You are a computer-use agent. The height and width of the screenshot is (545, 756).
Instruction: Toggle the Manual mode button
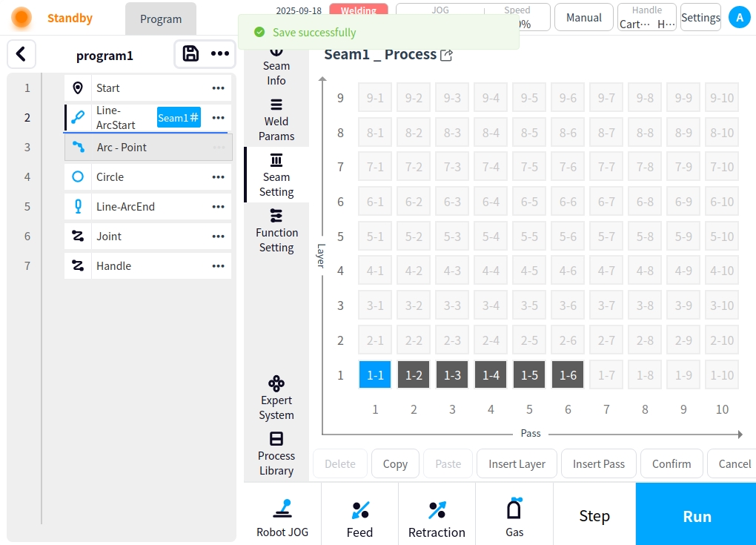583,17
